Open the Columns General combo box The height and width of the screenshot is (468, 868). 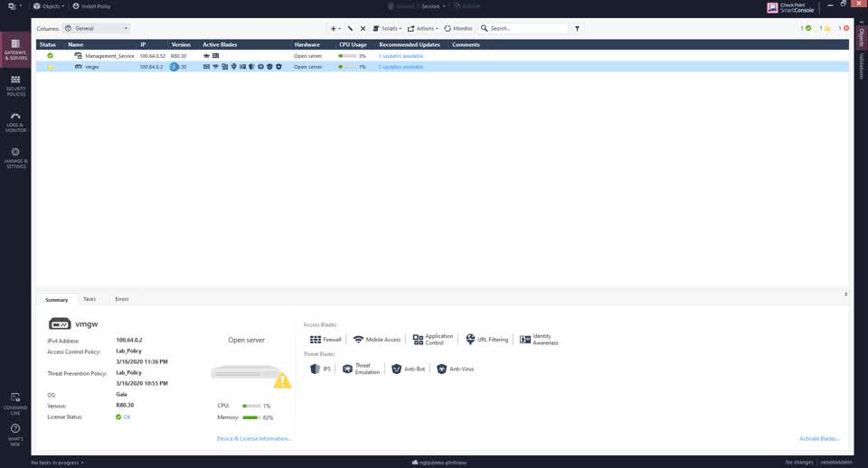pos(97,28)
